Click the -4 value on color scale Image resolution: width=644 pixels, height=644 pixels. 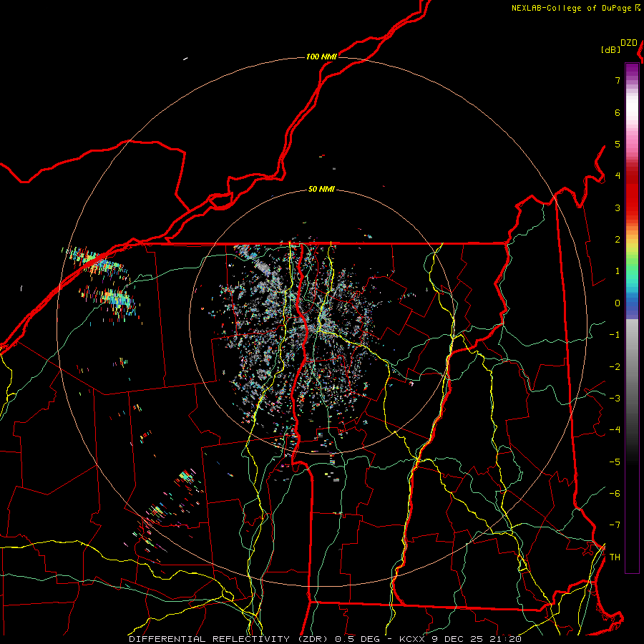point(615,430)
